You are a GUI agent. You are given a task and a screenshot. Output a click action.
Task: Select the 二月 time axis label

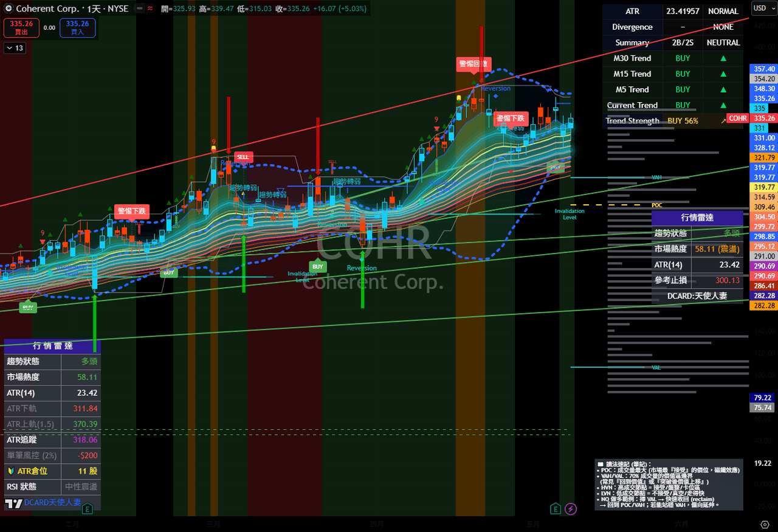point(72,524)
